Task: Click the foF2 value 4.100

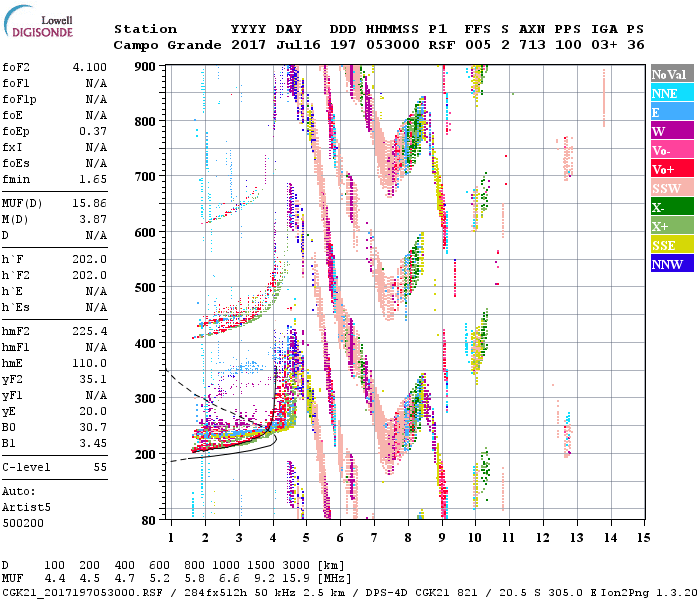Action: tap(90, 66)
